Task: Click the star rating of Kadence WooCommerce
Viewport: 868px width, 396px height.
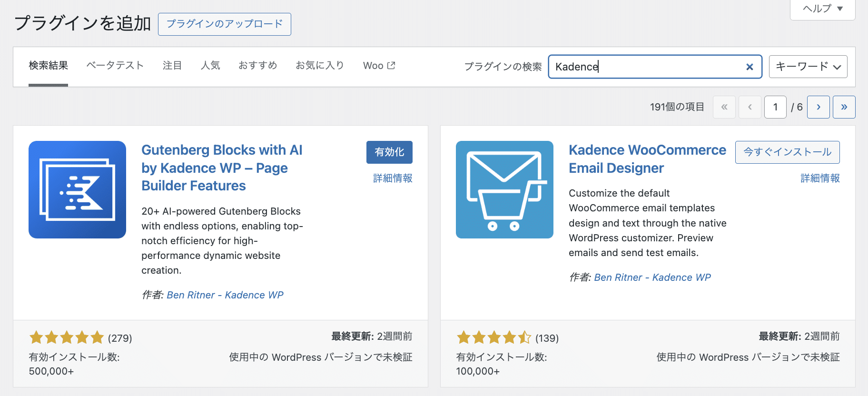Action: click(494, 338)
